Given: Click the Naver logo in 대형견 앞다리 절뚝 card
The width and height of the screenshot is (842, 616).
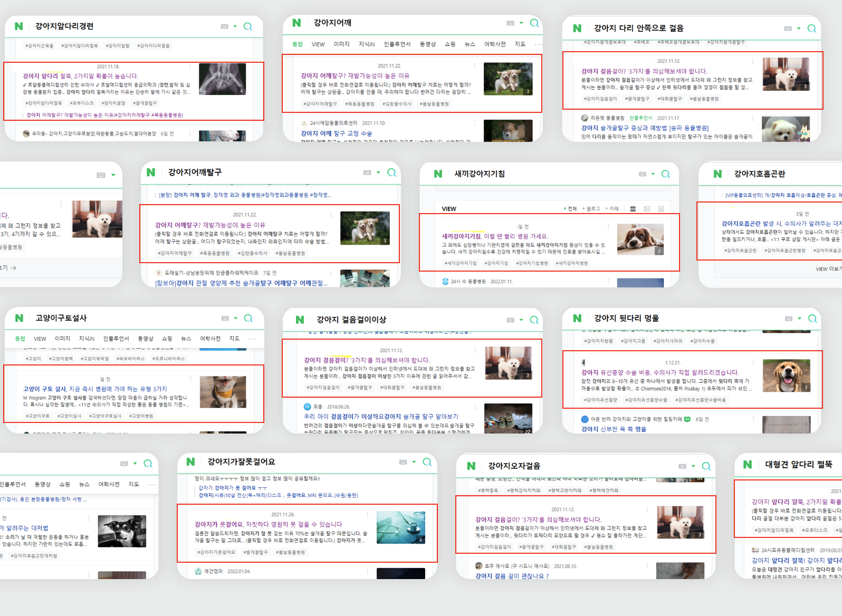Looking at the screenshot, I should [748, 465].
